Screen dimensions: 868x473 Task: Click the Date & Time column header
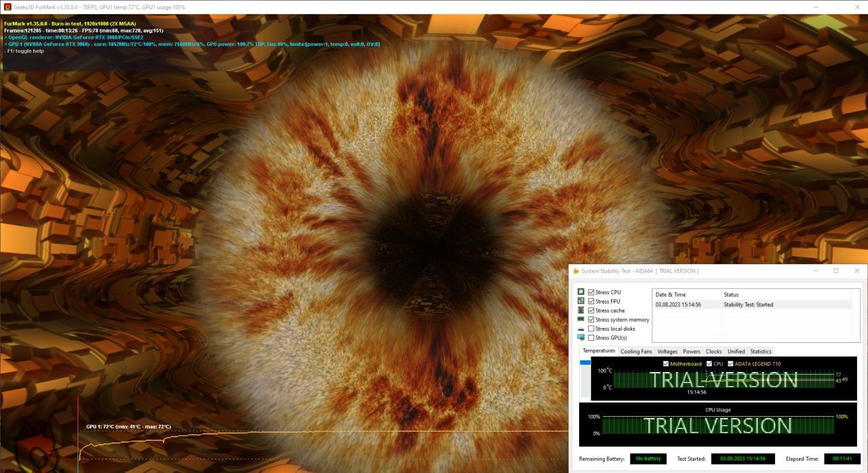point(686,295)
